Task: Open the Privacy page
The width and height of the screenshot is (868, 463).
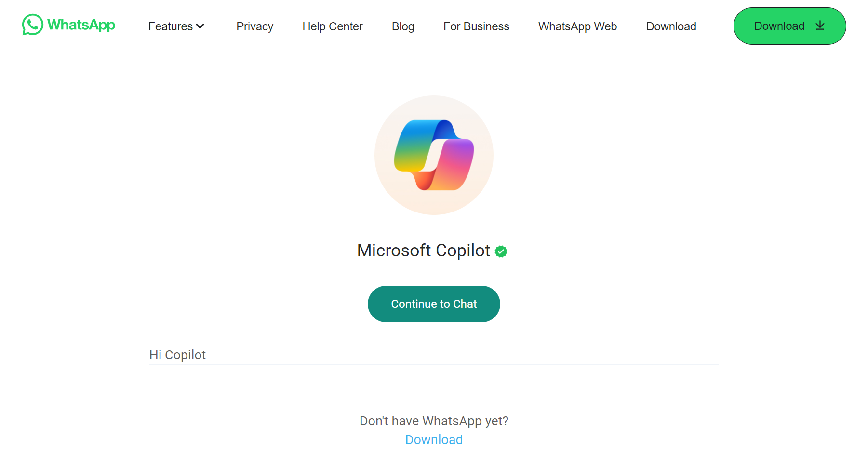Action: click(255, 26)
